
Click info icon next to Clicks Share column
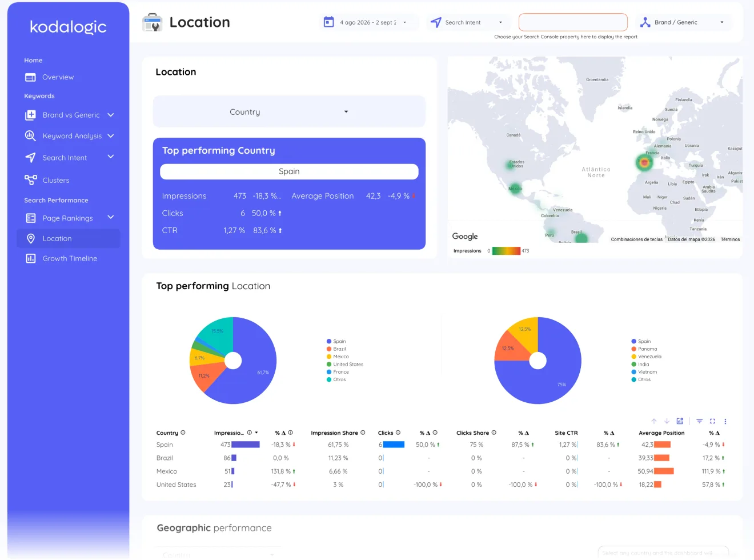point(494,433)
